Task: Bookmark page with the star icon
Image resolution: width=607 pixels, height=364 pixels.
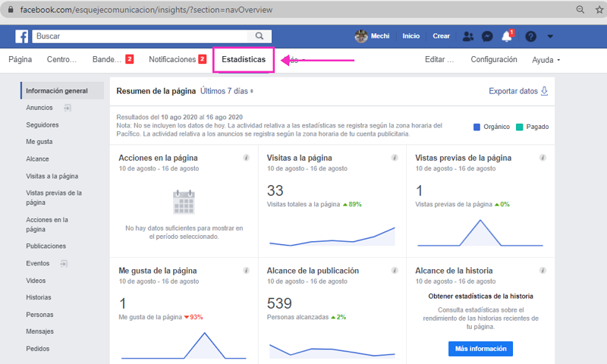Action: [599, 10]
